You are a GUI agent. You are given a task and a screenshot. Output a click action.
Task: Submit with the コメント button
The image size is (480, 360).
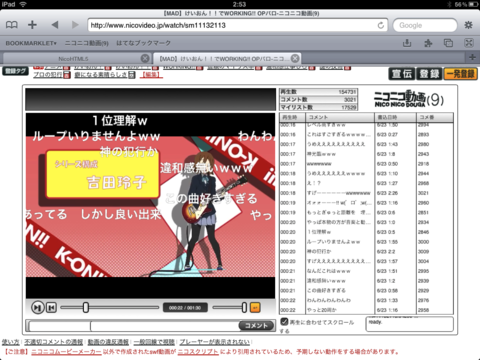pyautogui.click(x=256, y=325)
